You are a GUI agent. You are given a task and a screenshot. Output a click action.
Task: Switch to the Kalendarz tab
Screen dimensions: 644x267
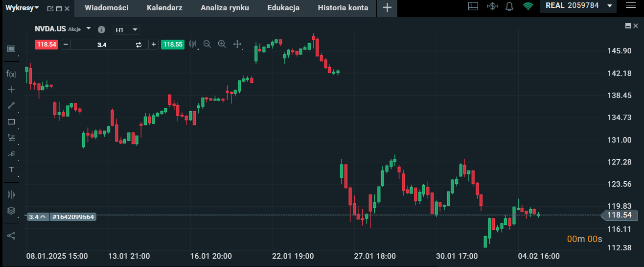click(x=164, y=8)
